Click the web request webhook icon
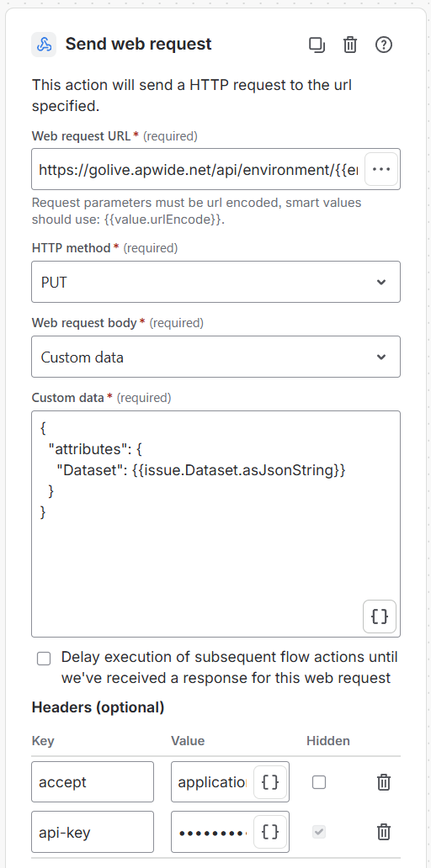 (x=44, y=45)
